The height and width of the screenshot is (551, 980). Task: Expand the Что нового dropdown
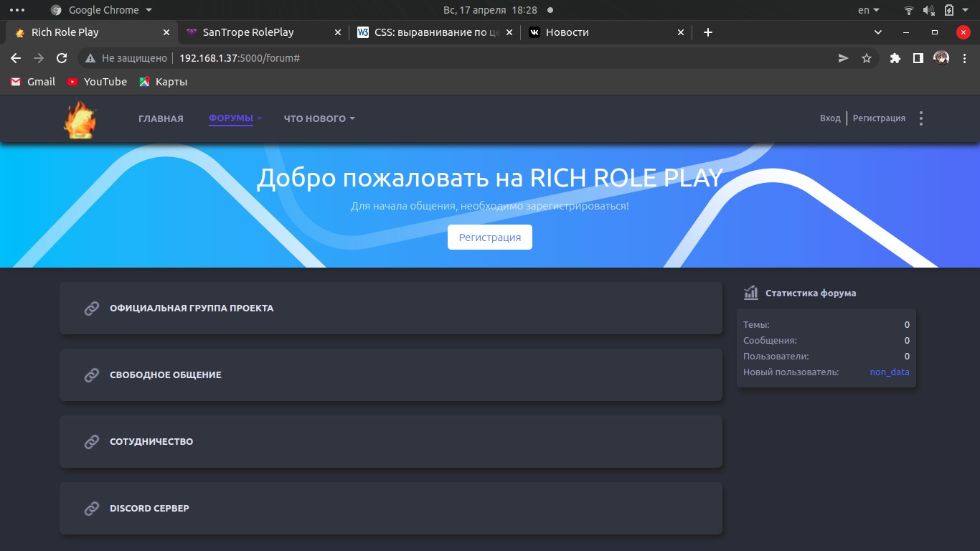point(319,118)
